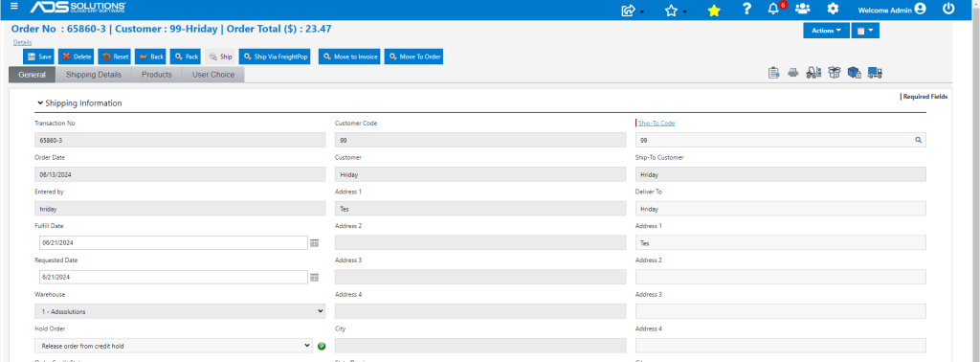Image resolution: width=980 pixels, height=362 pixels.
Task: Click Move To Order button
Action: point(413,57)
